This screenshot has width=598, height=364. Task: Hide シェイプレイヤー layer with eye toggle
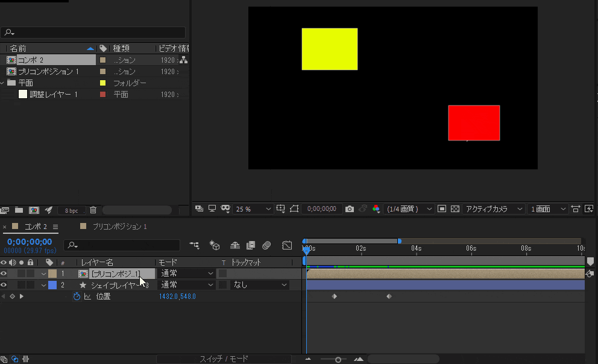(x=4, y=284)
